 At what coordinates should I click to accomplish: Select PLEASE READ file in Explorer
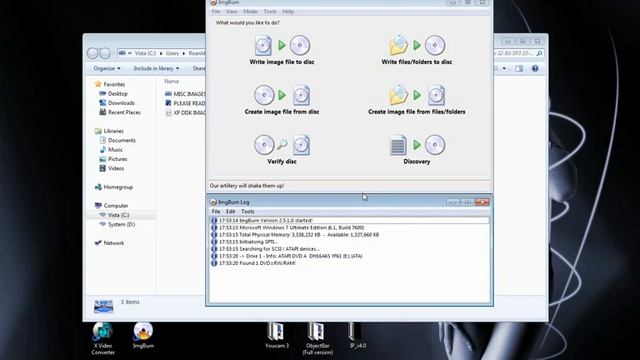click(x=185, y=103)
